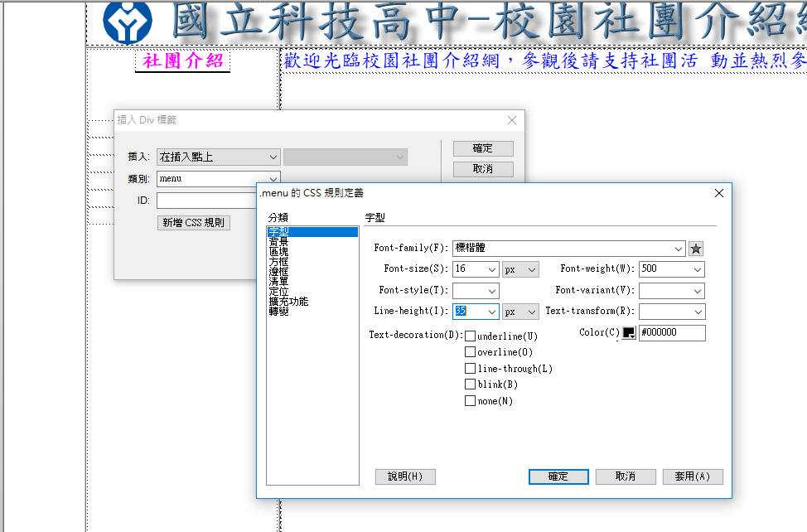Choose the 定位 category
The height and width of the screenshot is (532, 807).
click(x=278, y=292)
